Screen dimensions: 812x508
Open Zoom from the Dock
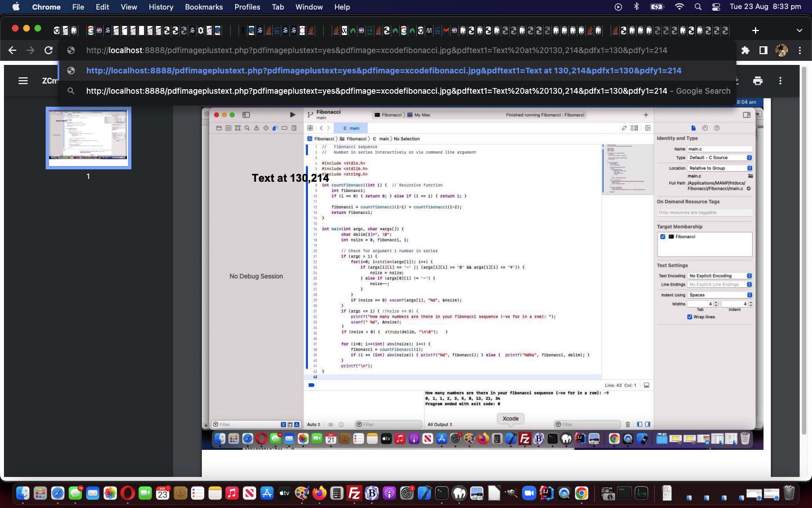tap(529, 493)
